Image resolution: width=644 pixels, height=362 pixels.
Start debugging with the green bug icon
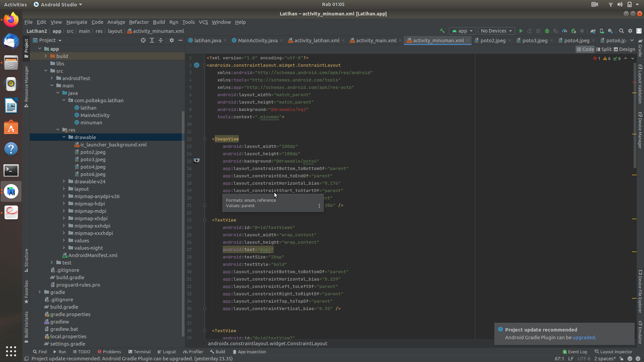tap(547, 31)
